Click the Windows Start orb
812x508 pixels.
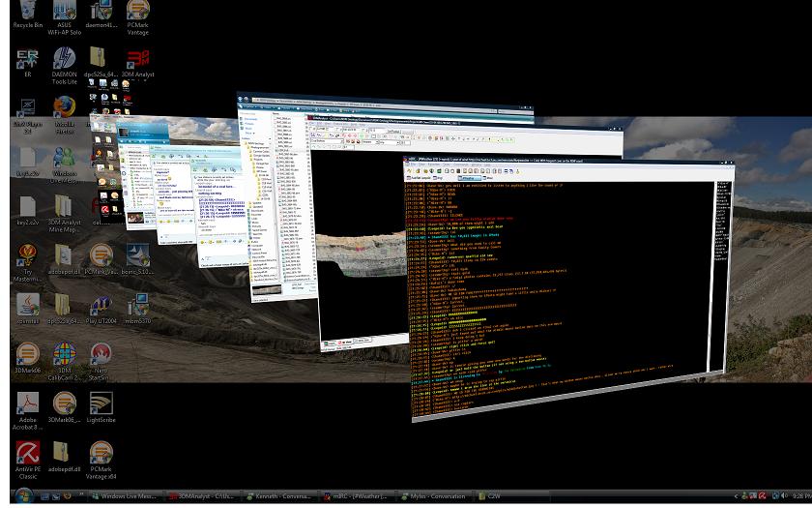tap(23, 496)
